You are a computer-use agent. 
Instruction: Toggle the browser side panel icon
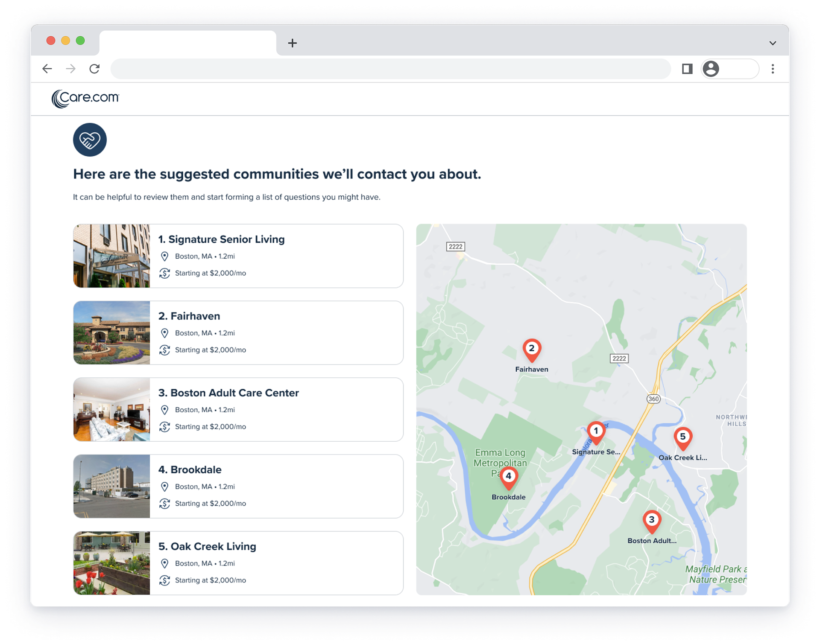click(x=687, y=69)
